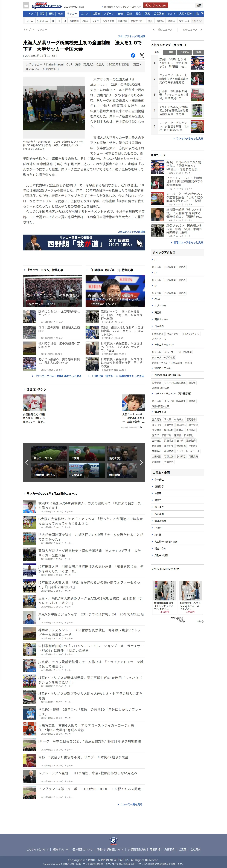Open the 記者コラム sub-navigation item
The height and width of the screenshot is (868, 227).
tap(42, 21)
